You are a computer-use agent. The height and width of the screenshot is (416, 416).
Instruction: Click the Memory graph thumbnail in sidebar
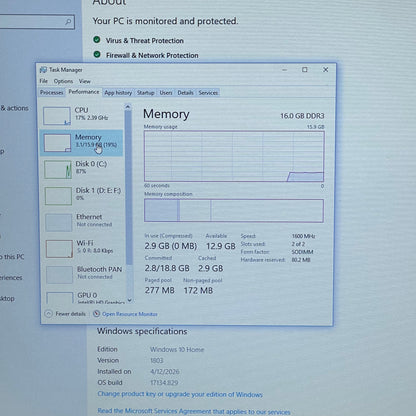point(57,143)
